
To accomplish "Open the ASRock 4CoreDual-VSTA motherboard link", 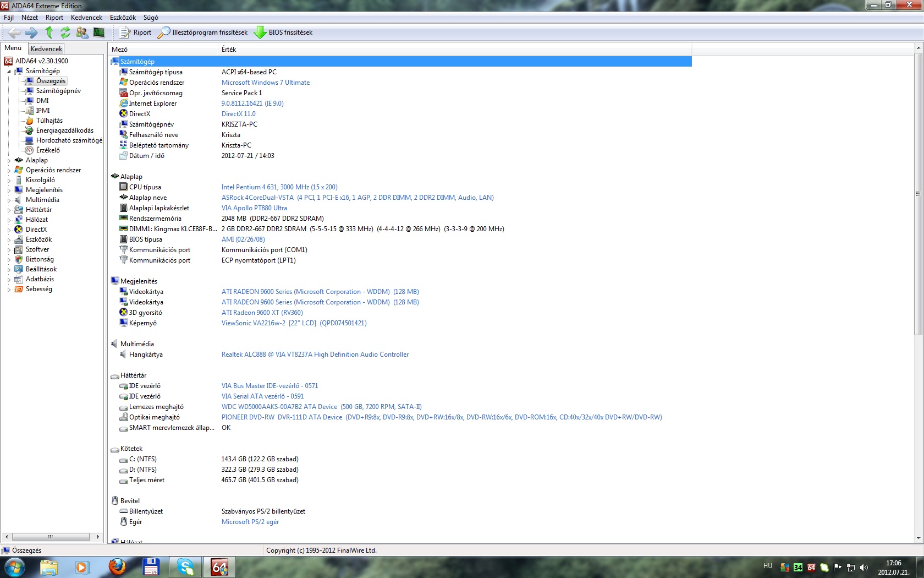I will tap(358, 198).
